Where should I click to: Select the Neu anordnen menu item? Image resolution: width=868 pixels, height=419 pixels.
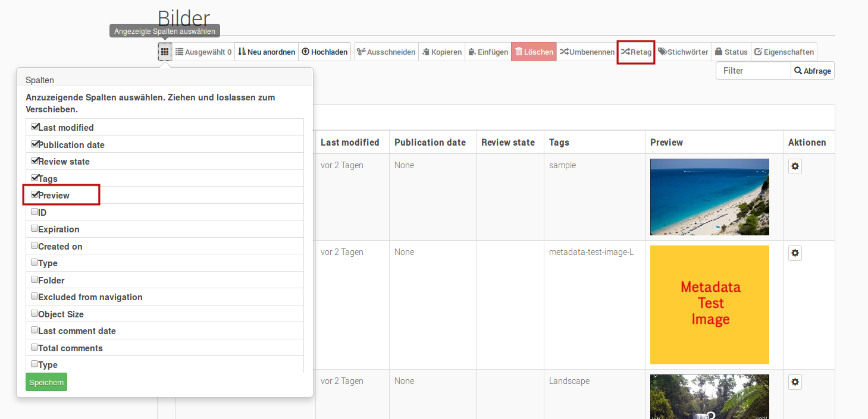(x=266, y=51)
